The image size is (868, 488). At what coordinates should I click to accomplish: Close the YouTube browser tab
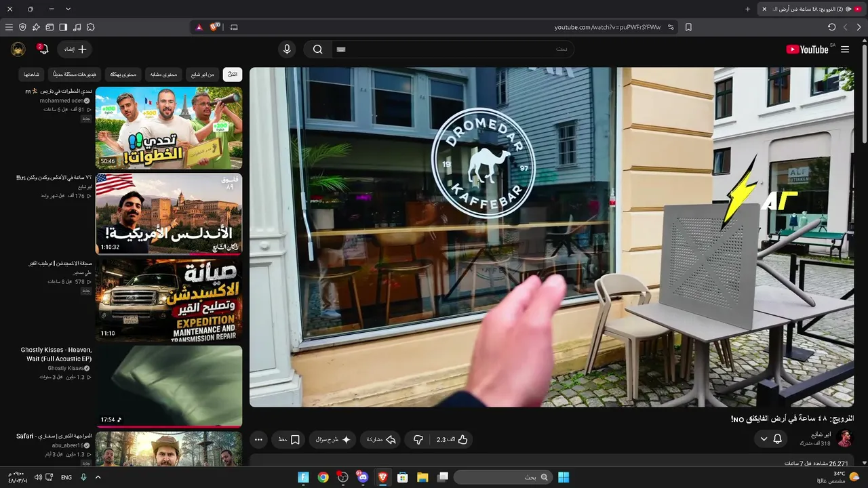tap(764, 9)
